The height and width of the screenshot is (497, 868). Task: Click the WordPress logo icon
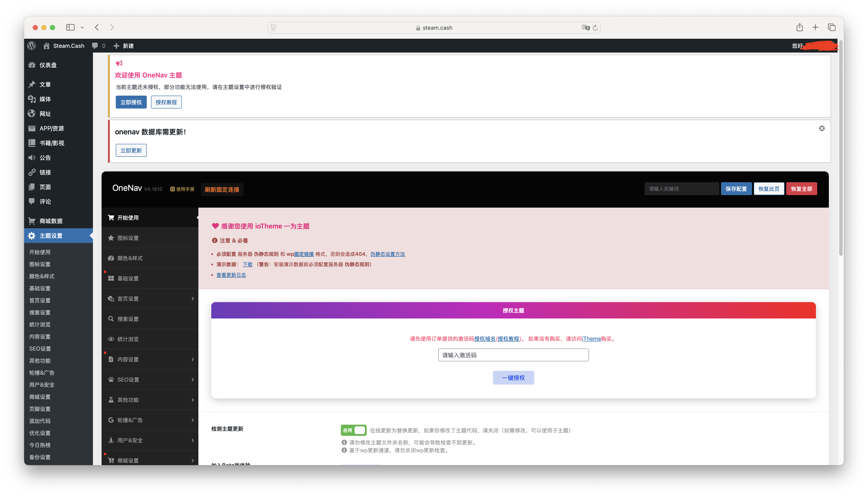(32, 46)
